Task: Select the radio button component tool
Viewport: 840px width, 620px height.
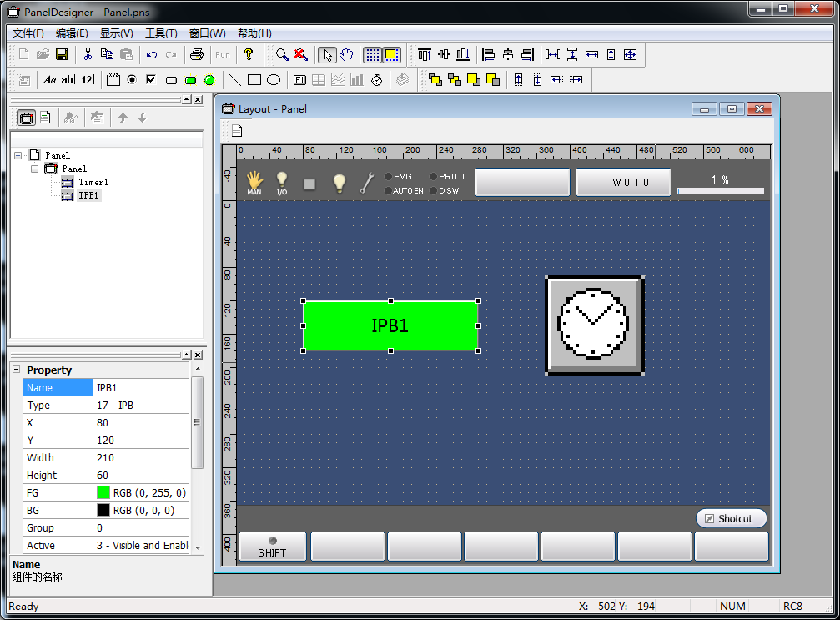Action: click(132, 80)
